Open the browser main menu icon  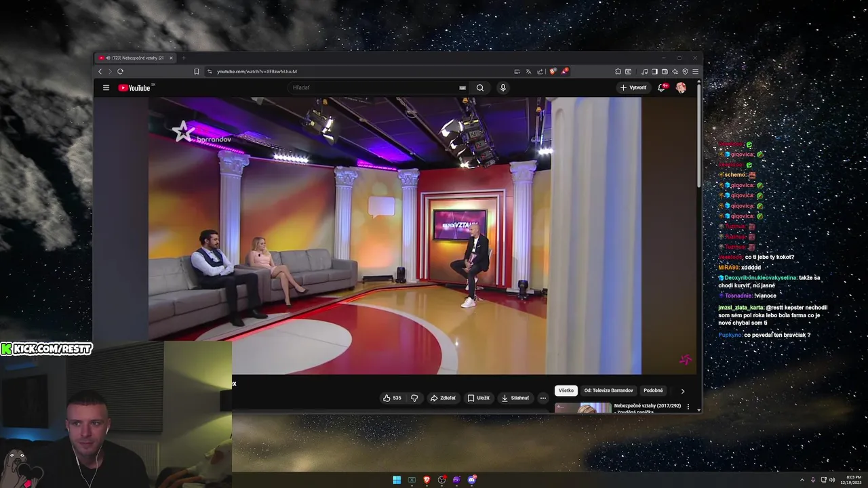pyautogui.click(x=695, y=71)
